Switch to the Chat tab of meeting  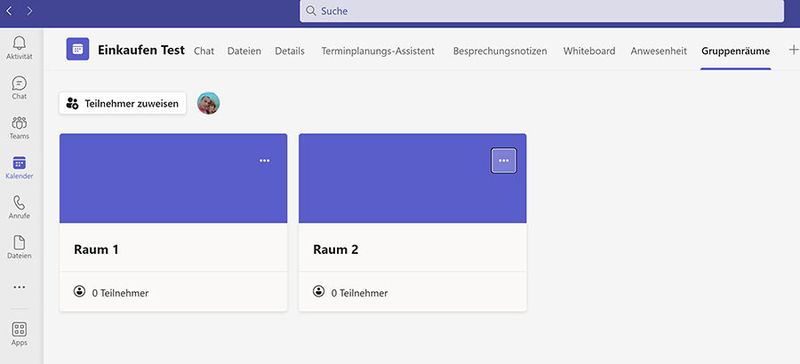coord(204,51)
